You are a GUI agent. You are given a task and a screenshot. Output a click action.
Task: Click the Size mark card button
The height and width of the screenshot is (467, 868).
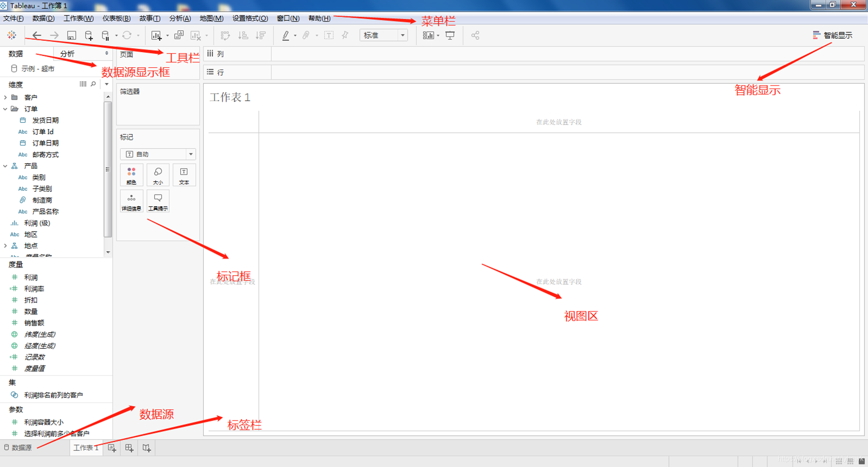pos(158,175)
